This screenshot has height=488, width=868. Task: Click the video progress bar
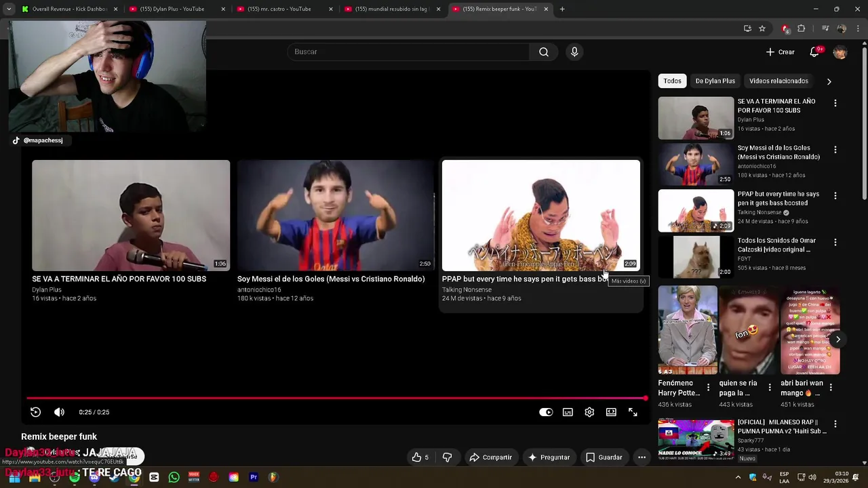coord(337,398)
